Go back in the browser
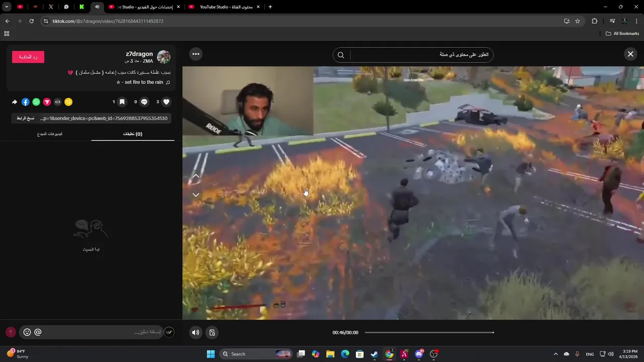Viewport: 644px width, 362px height. click(x=7, y=21)
